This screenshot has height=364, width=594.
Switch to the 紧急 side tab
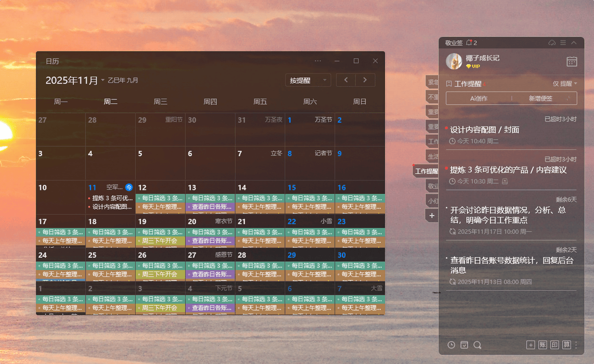432,82
